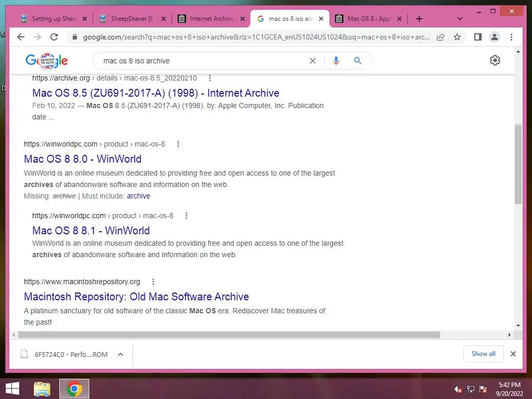Go back to the previous page
The image size is (532, 399).
[x=21, y=37]
